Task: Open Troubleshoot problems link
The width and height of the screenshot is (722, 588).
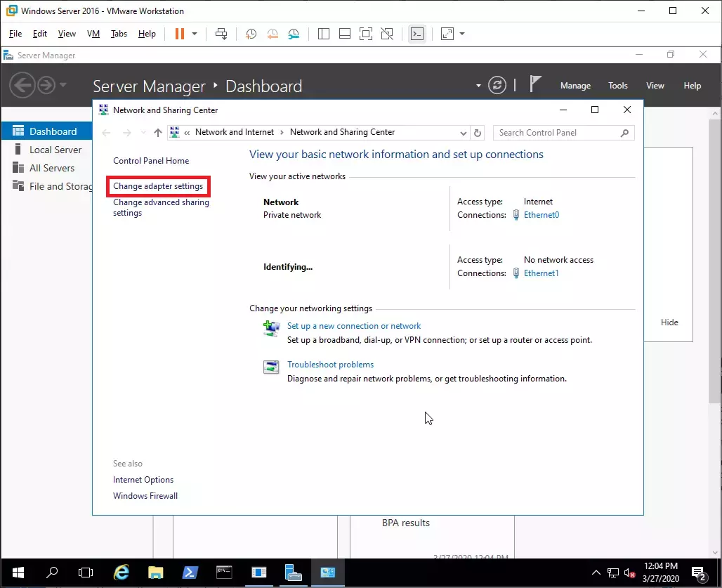Action: click(330, 365)
